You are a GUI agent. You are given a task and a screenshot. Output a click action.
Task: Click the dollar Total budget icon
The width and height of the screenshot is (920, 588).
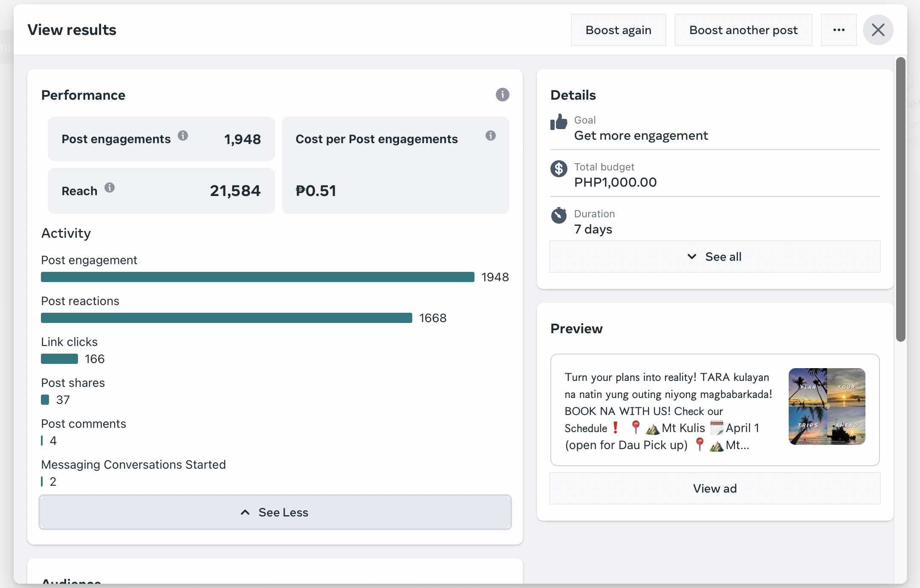click(558, 169)
